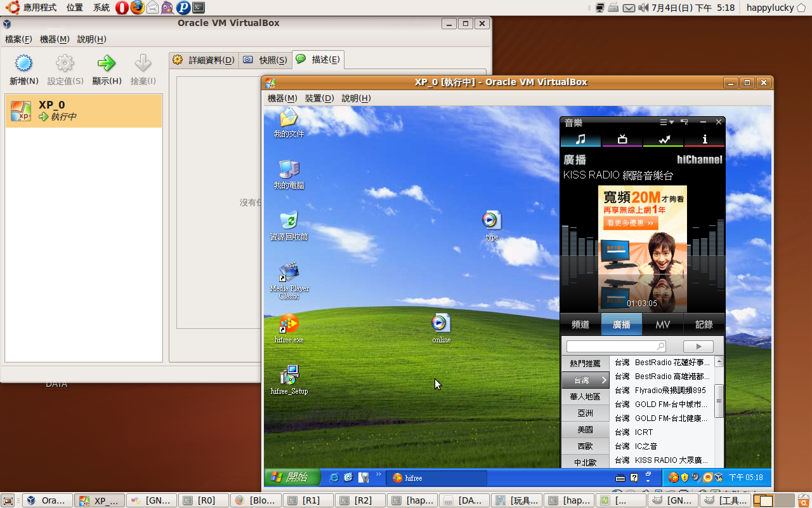Select the XP_0 virtual machine entry
812x508 pixels.
[84, 110]
